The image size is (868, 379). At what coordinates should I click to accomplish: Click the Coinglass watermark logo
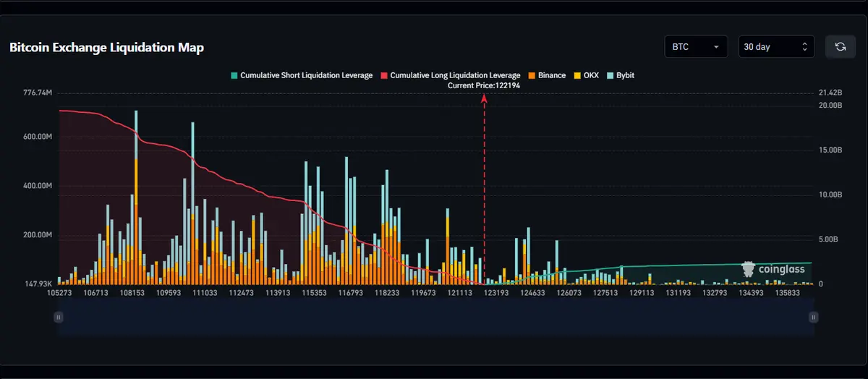774,269
